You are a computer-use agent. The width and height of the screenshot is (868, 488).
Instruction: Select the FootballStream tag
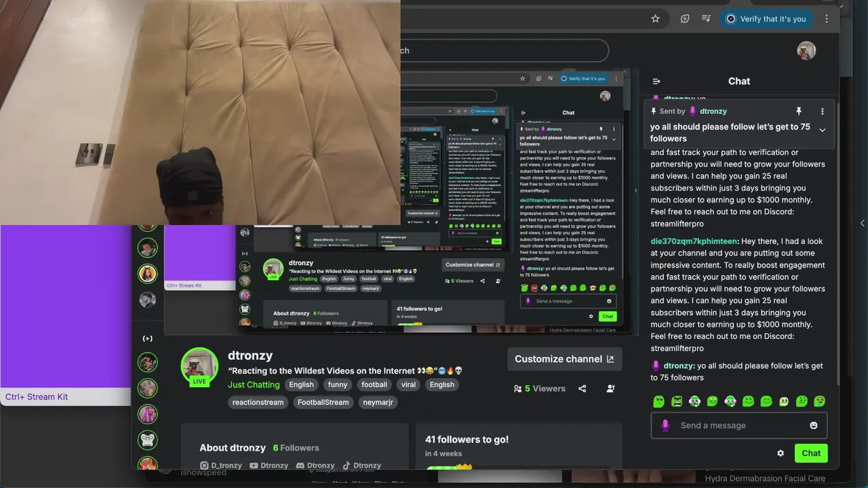pos(323,403)
